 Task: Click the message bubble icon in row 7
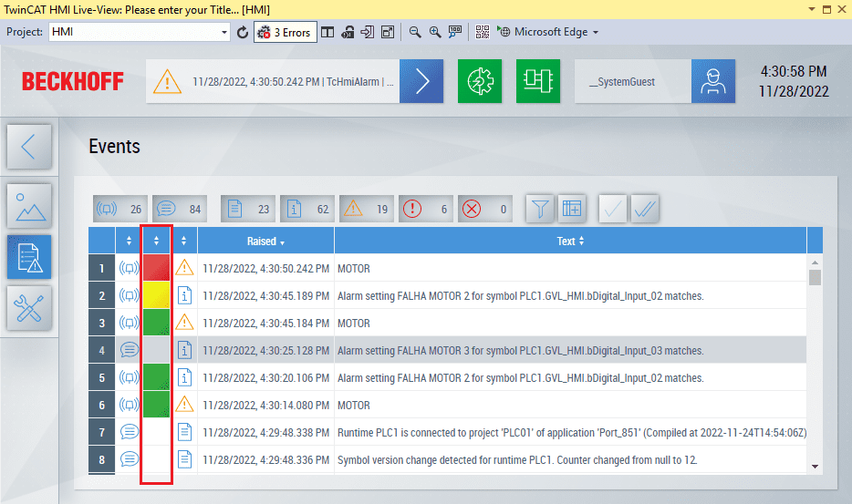click(129, 432)
